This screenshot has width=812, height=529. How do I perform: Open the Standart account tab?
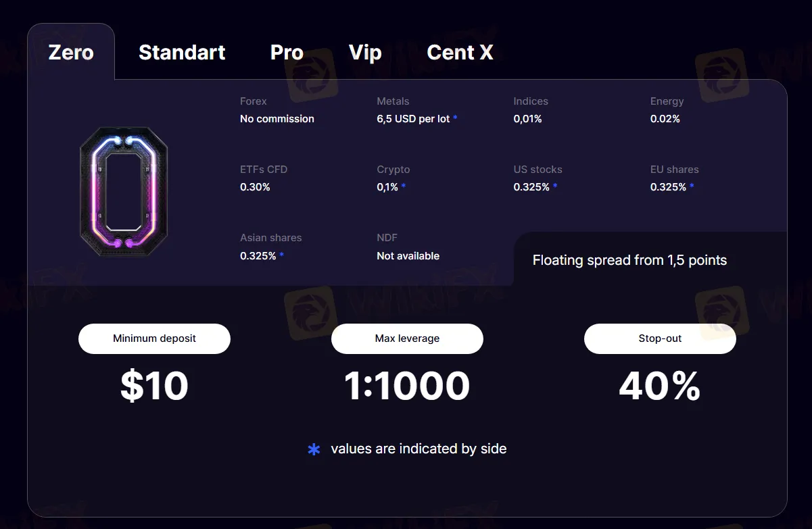click(182, 53)
